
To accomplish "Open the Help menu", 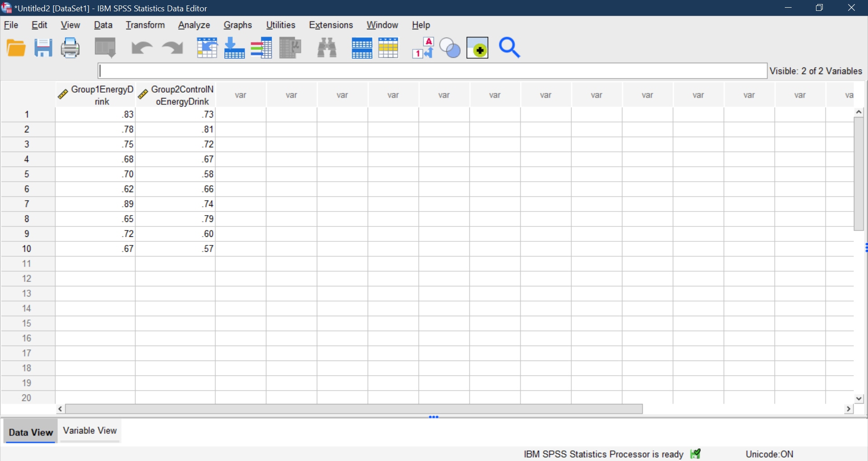I will point(421,25).
